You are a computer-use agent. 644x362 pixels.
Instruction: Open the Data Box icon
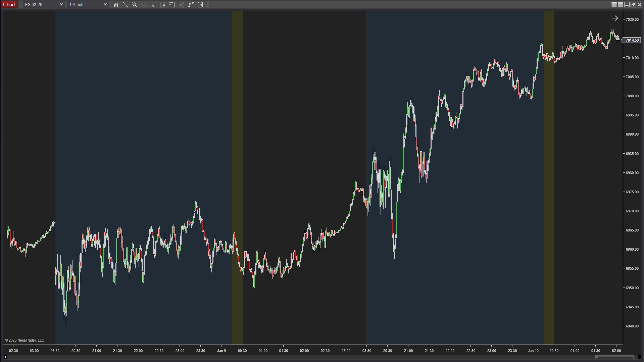pyautogui.click(x=162, y=5)
